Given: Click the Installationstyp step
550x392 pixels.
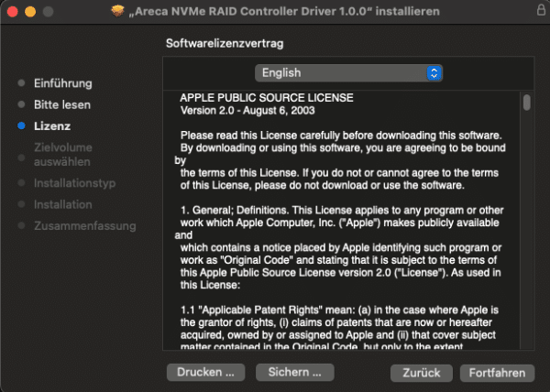Looking at the screenshot, I should pos(75,183).
